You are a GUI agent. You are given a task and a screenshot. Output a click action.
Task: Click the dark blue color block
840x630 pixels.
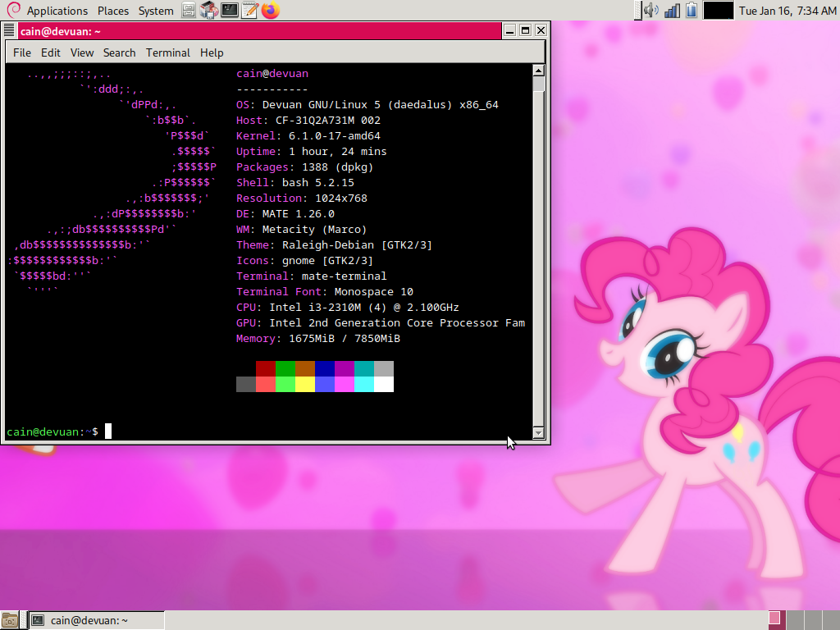[325, 368]
